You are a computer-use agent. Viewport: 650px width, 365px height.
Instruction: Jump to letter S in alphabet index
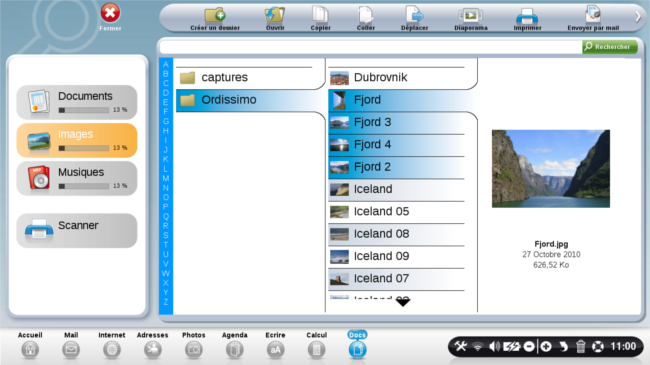tap(166, 235)
